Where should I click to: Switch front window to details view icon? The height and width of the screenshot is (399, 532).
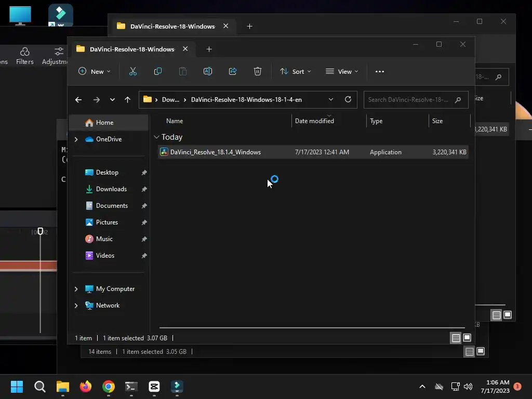pos(456,338)
